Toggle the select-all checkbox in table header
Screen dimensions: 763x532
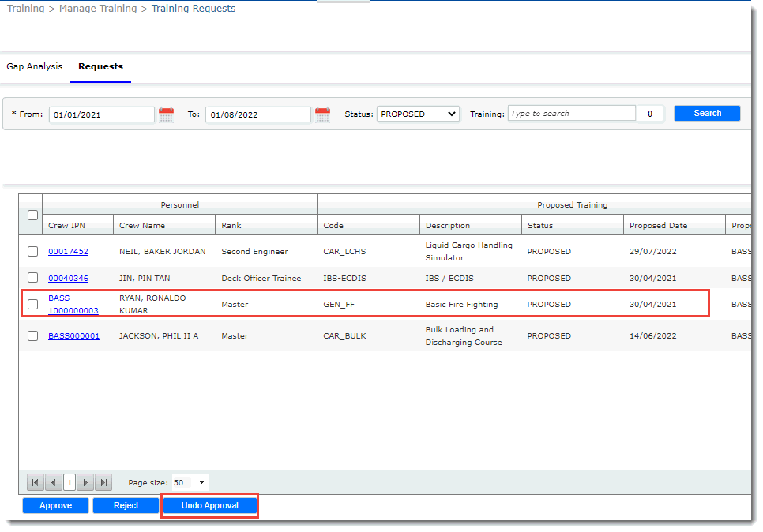[32, 215]
